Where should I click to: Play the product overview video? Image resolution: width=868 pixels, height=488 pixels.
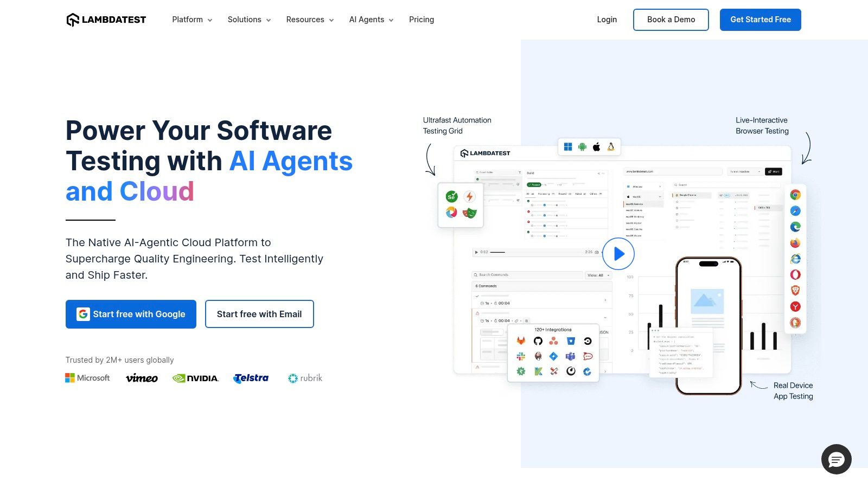(x=618, y=254)
